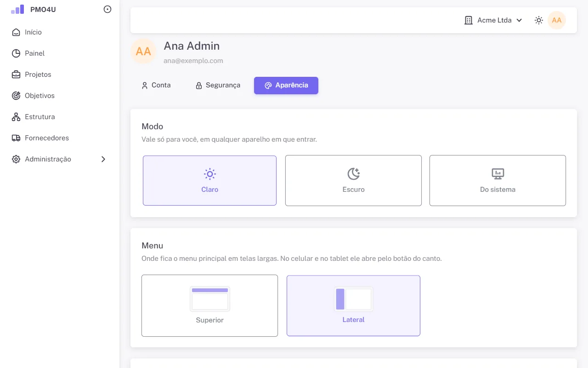Viewport: 588px width, 368px height.
Task: Click the Ana Admin name heading
Action: coord(192,46)
